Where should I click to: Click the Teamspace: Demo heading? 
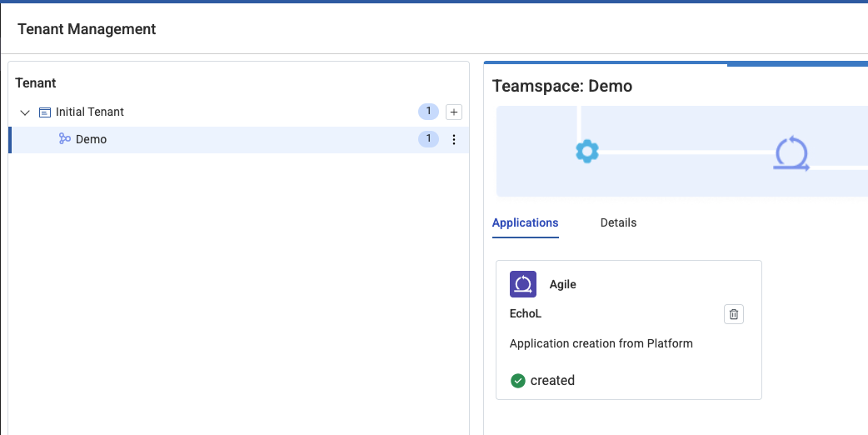click(562, 87)
